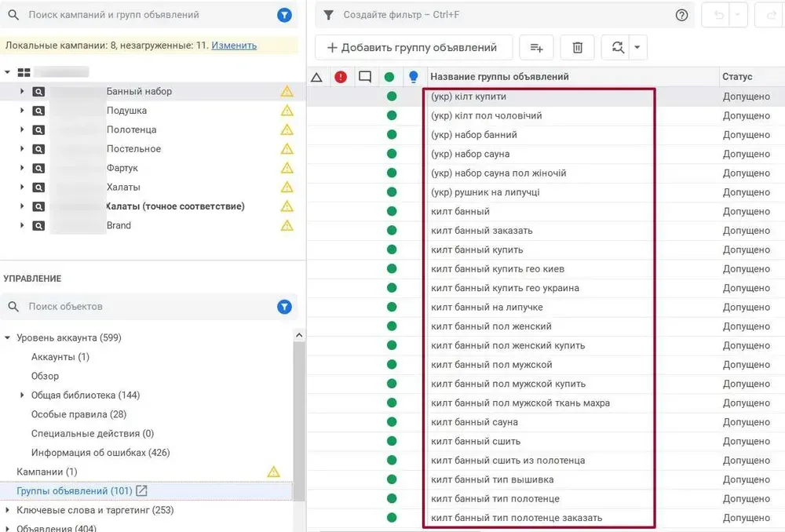Select the trash icon to delete ad group
Screen dimensions: 785x532
pos(577,47)
